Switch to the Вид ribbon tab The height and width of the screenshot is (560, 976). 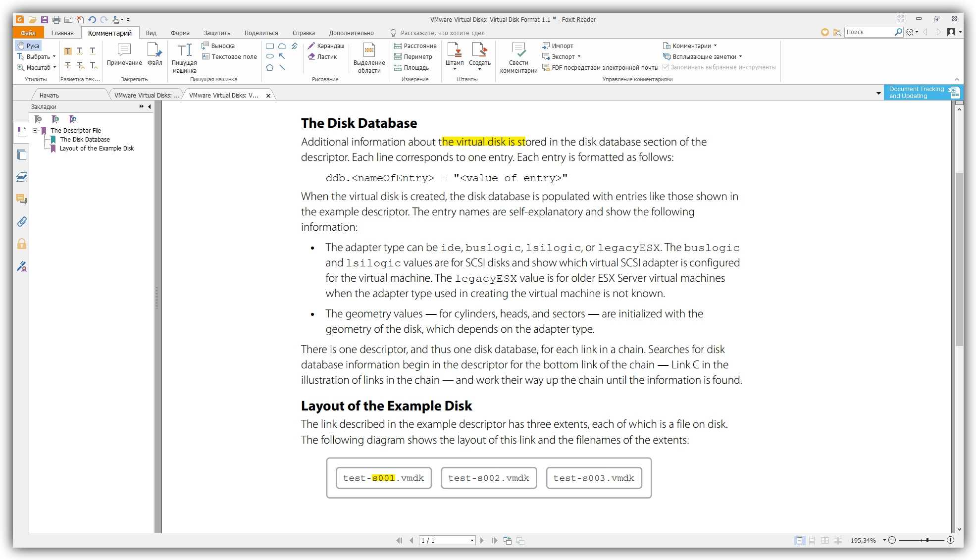coord(151,33)
